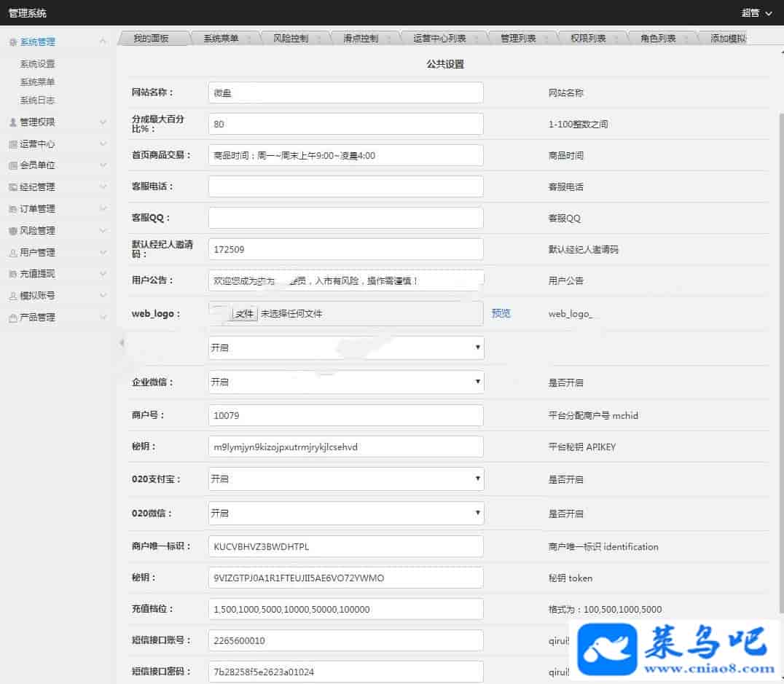Collapse the sidebar using the left arrow handle
Viewport: 784px width, 684px height.
click(x=121, y=342)
